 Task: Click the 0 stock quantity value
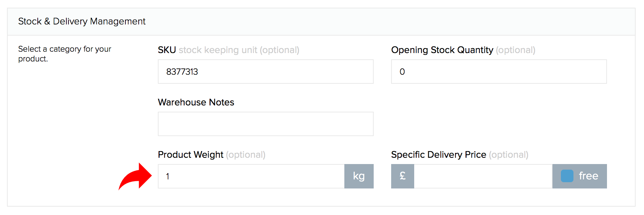coord(402,72)
